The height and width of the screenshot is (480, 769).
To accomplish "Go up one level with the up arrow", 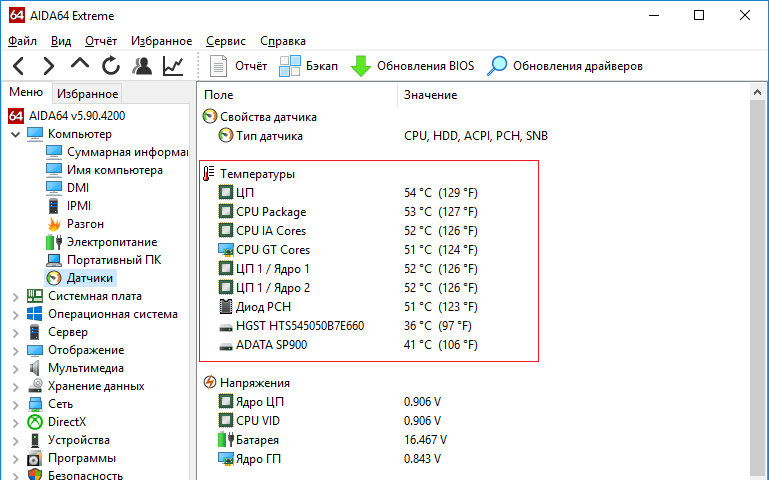I will tap(80, 64).
